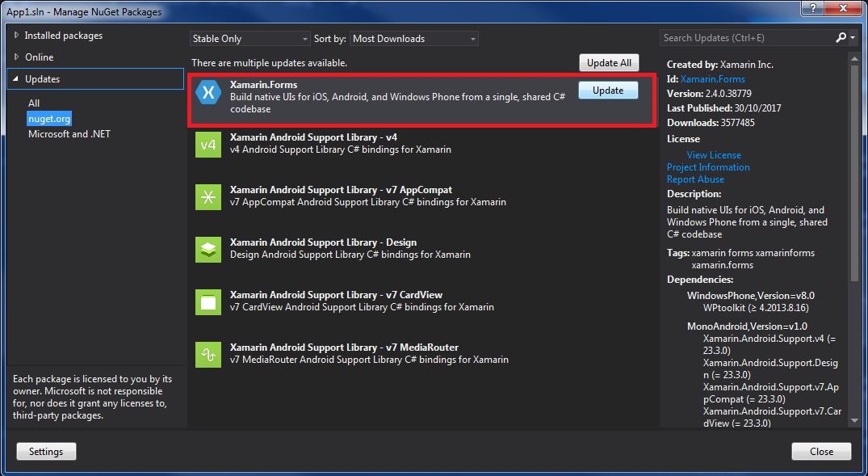Open the search options dropdown arrow

[x=853, y=38]
